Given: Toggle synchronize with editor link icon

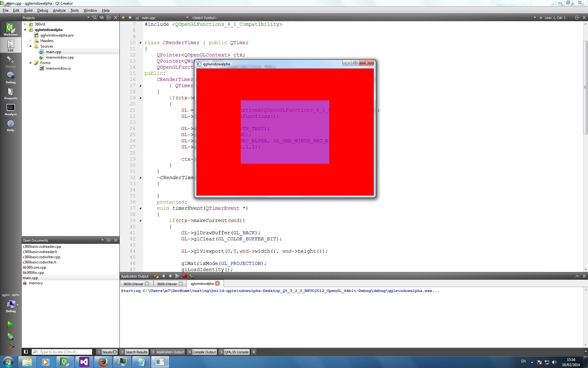Looking at the screenshot, I should [102, 18].
